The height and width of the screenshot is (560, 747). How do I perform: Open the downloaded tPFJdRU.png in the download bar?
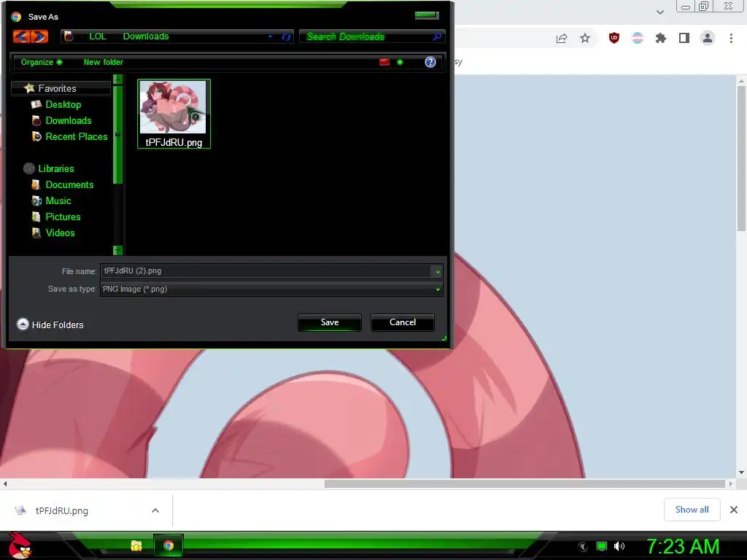click(62, 511)
